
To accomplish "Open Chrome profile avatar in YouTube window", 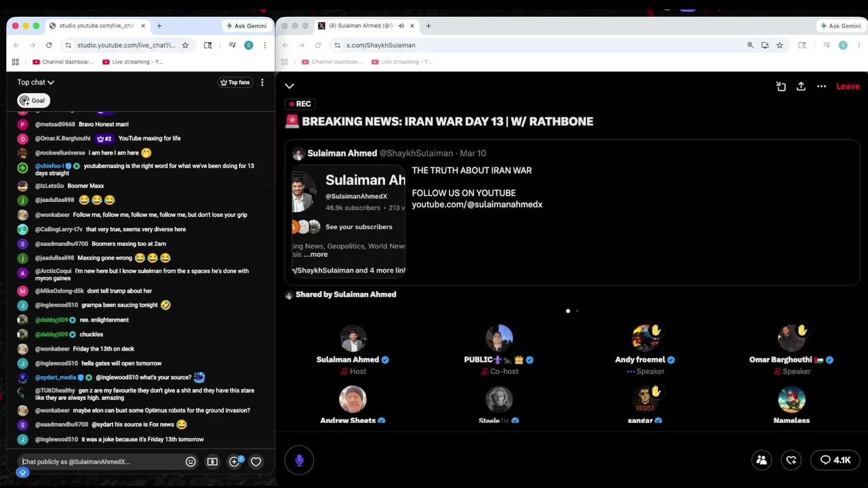I will point(248,45).
